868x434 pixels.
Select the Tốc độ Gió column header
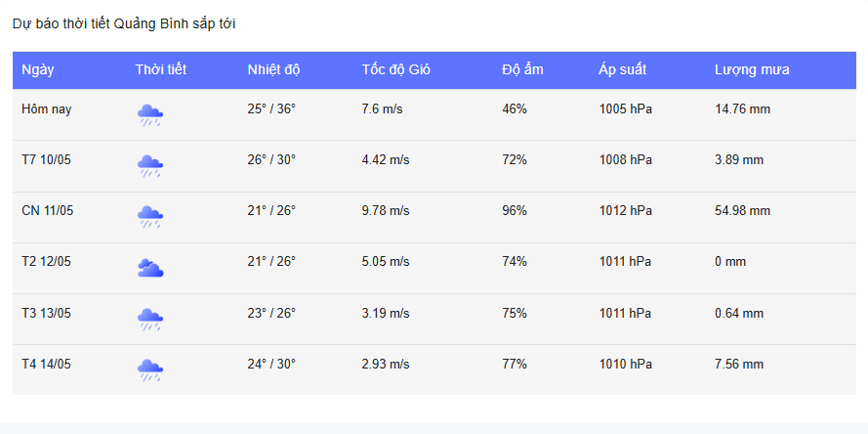tap(395, 69)
